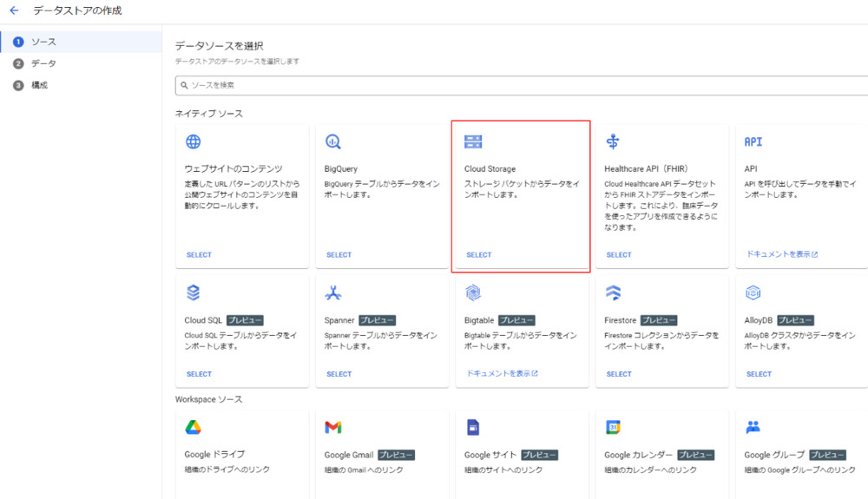Click the データストアの作成 page title

point(77,10)
